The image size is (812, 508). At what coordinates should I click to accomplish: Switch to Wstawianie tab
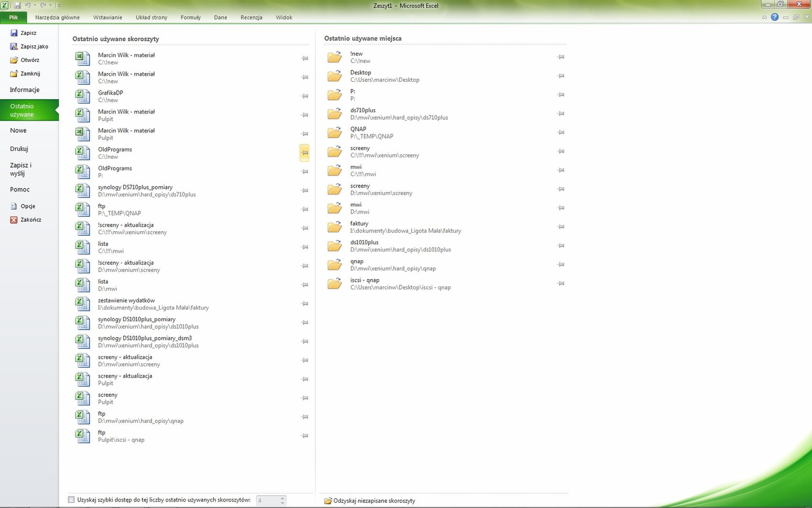(108, 17)
